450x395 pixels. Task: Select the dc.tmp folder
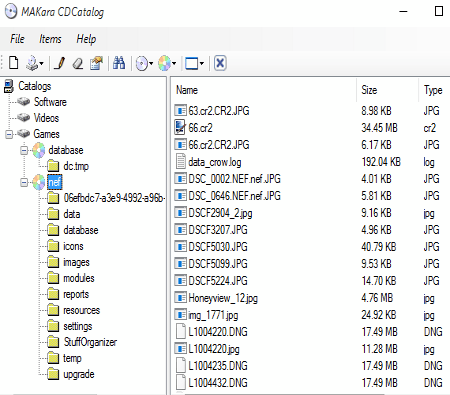coord(76,166)
